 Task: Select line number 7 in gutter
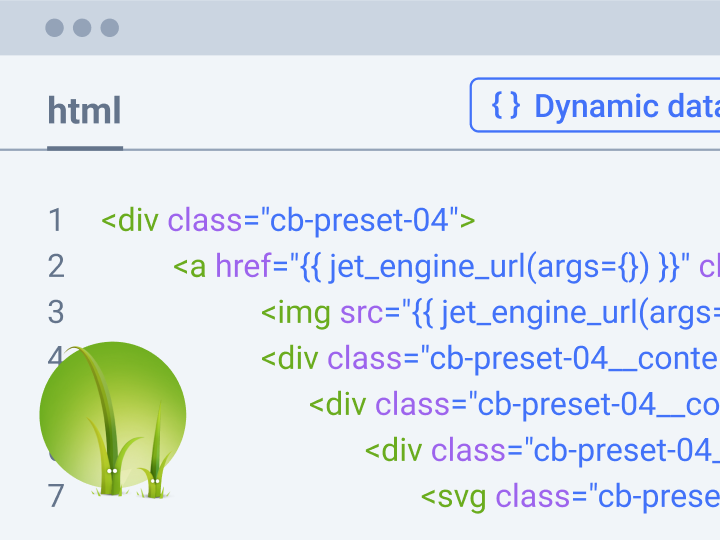(x=56, y=496)
